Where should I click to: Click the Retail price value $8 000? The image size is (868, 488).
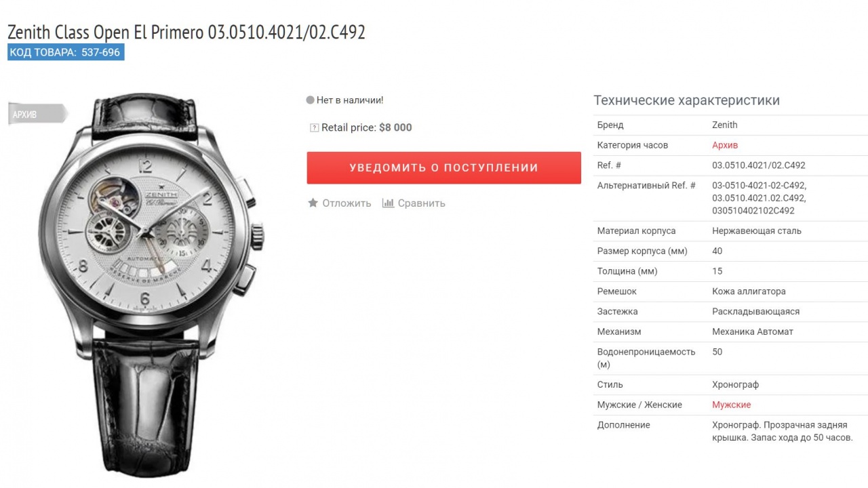[395, 127]
